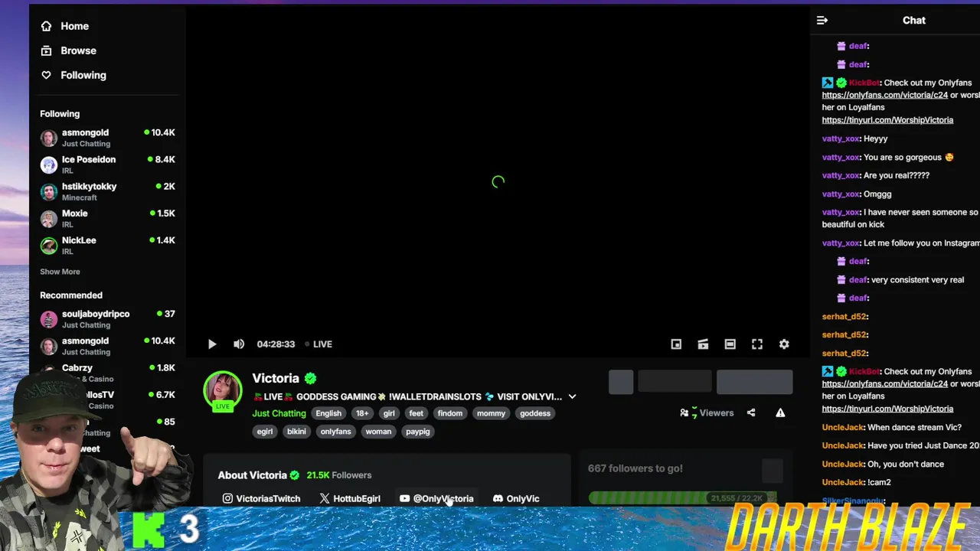This screenshot has width=980, height=551.
Task: Select the bikini tag
Action: (296, 432)
